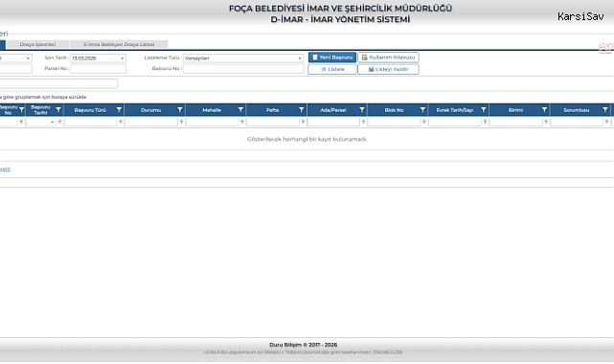Screen dimensions: 614x364
Task: Click small filter operator icon under Başvuru Türü
Action: (x=121, y=122)
